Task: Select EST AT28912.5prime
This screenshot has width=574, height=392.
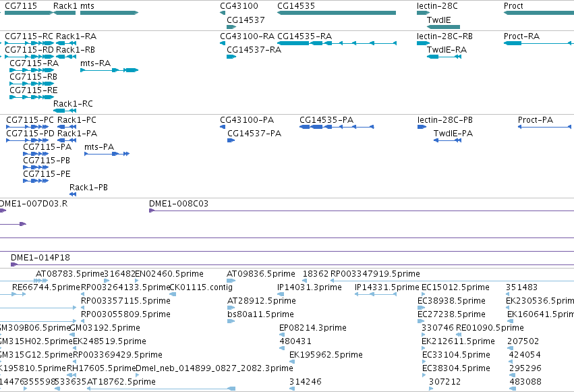Action: pos(231,308)
